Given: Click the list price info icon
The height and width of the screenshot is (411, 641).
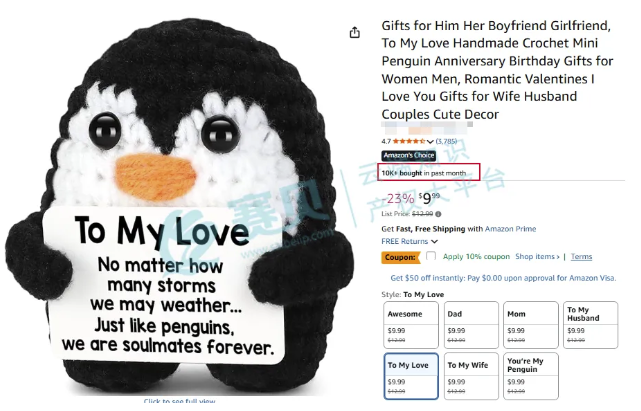Looking at the screenshot, I should point(438,214).
